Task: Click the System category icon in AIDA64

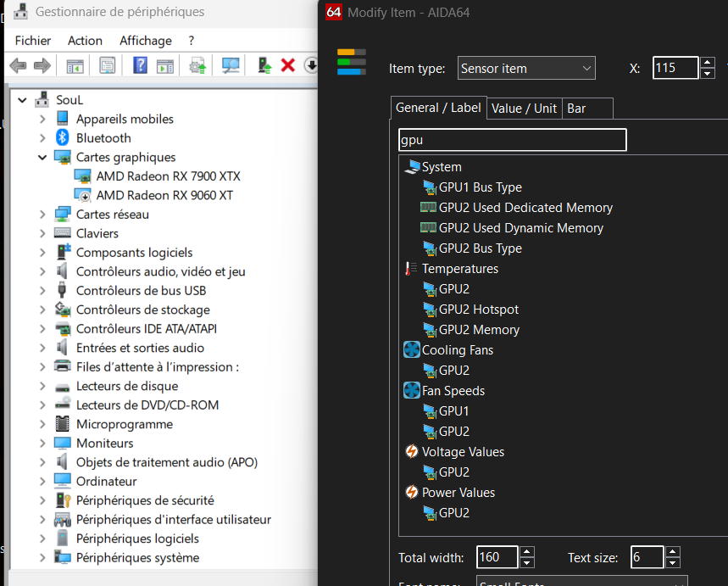Action: [x=412, y=167]
